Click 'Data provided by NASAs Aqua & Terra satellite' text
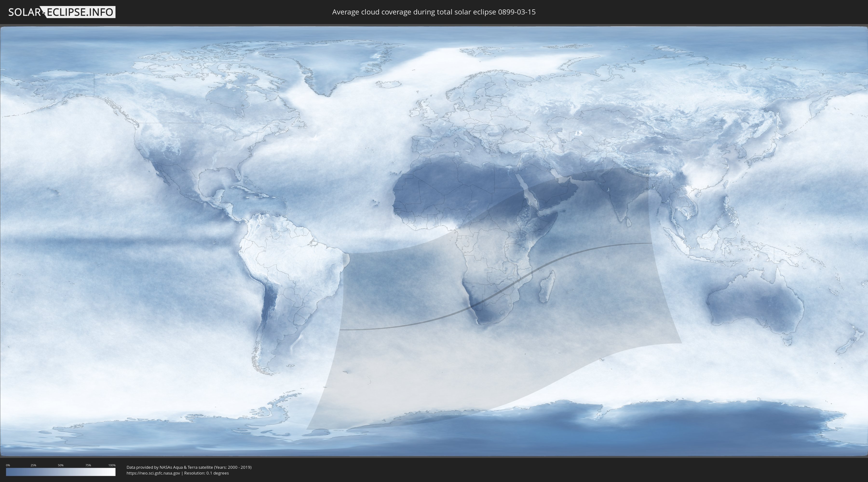Screen dimensions: 868x482 click(x=170, y=467)
